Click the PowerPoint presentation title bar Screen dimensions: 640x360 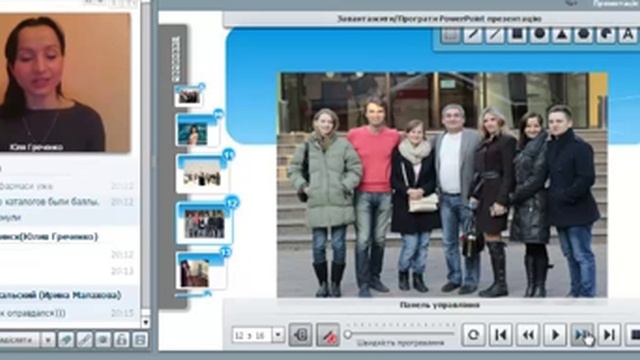[431, 19]
